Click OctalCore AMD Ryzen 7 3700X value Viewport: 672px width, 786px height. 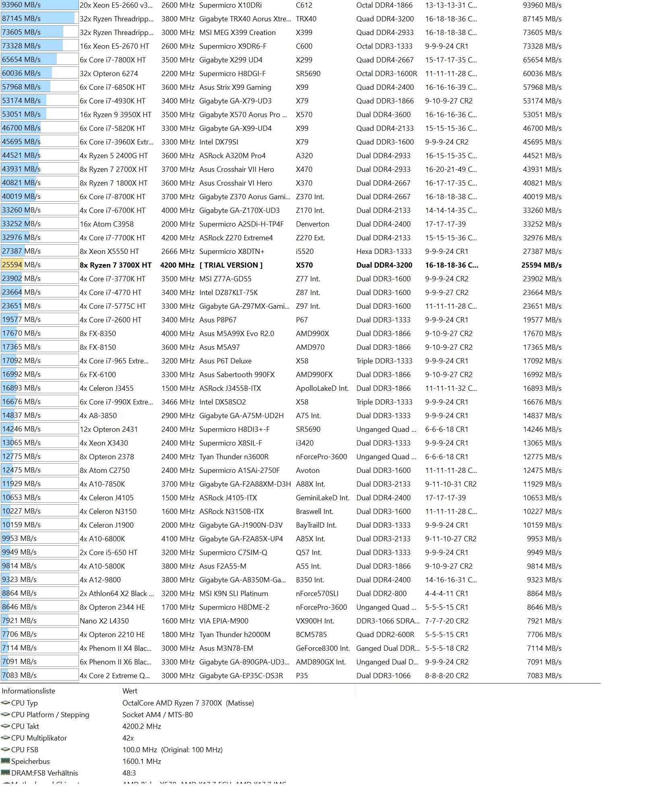(188, 703)
